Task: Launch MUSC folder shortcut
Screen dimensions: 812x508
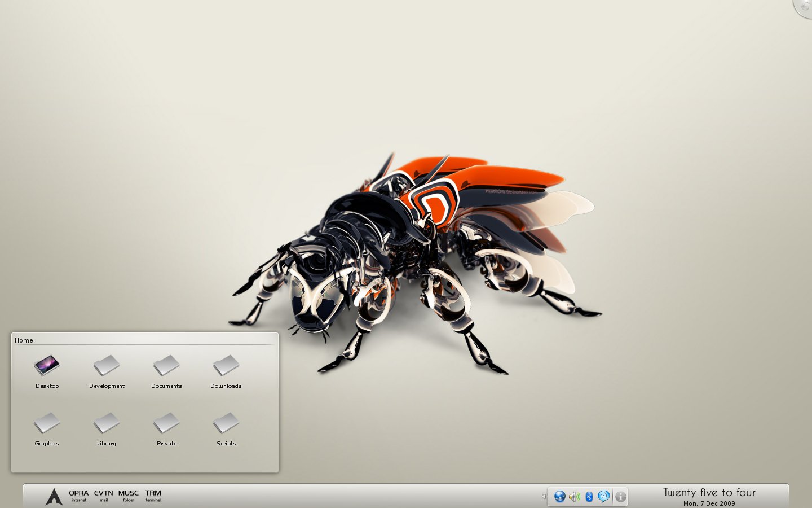Action: tap(129, 496)
